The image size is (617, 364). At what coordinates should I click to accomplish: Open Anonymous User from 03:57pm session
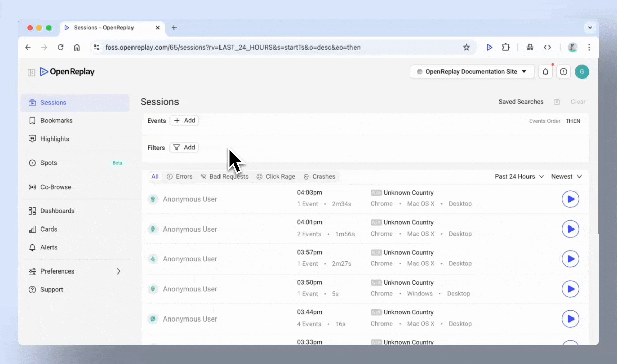pyautogui.click(x=190, y=259)
